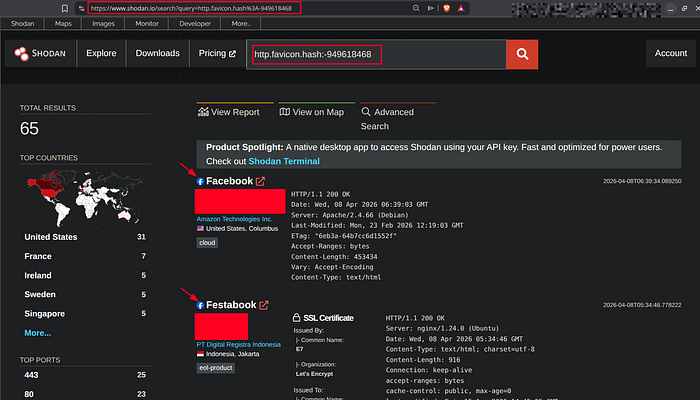Expand the More.. menu in top bar
This screenshot has width=700, height=400.
pyautogui.click(x=241, y=24)
